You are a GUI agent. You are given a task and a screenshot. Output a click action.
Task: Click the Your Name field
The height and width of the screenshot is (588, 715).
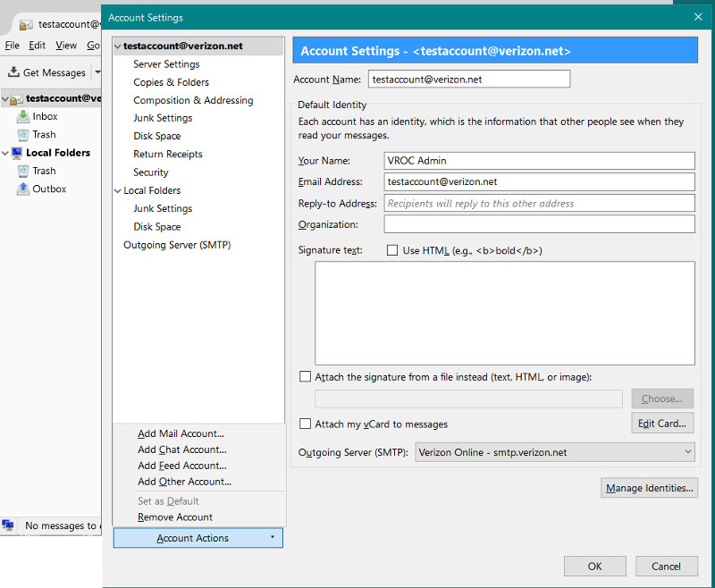(540, 161)
